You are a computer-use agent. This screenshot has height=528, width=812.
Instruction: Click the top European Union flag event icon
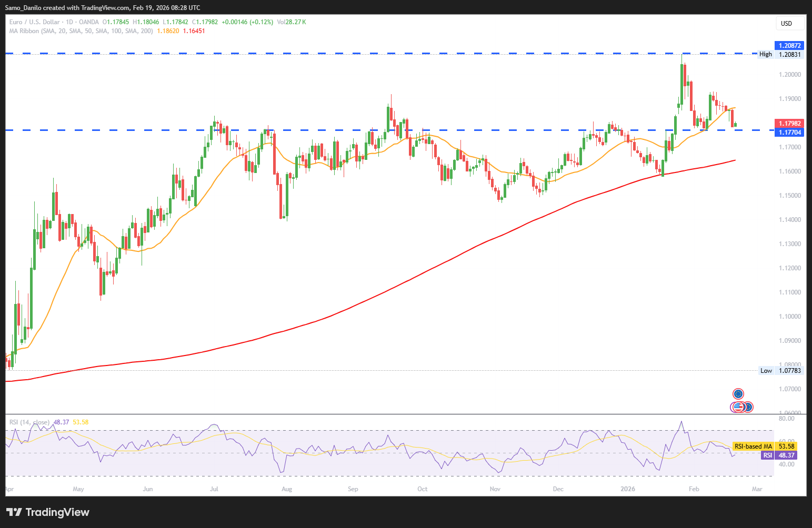pyautogui.click(x=738, y=393)
